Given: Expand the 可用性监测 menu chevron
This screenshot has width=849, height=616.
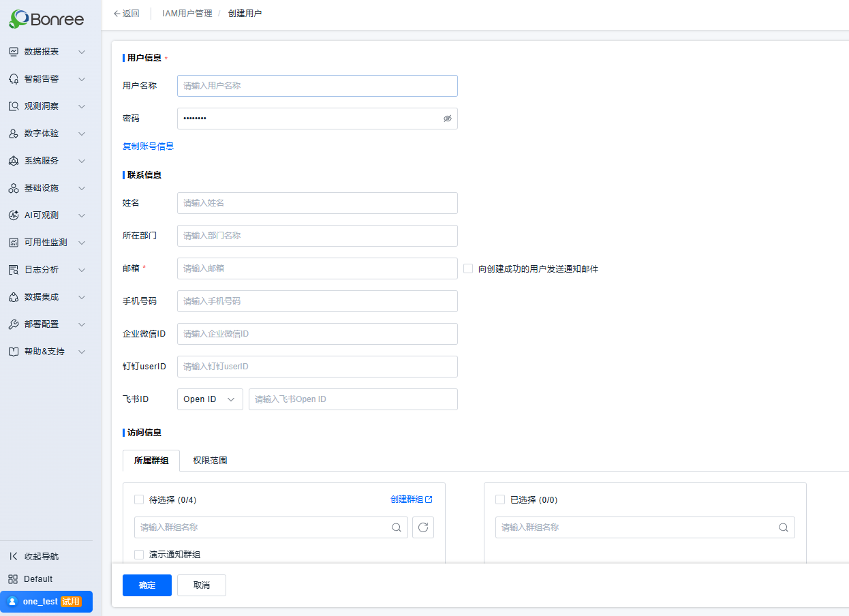Looking at the screenshot, I should click(x=82, y=243).
